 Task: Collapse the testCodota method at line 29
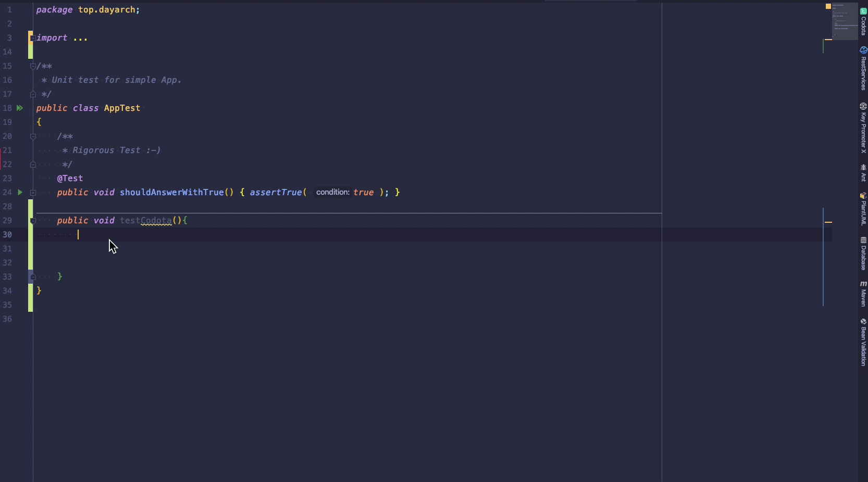[33, 221]
